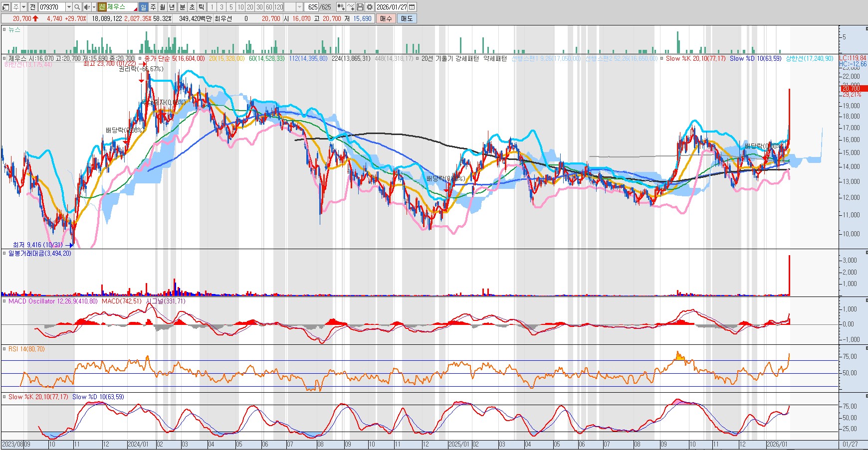868x450 pixels.
Task: Select tick (틱) chart period
Action: coord(202,7)
